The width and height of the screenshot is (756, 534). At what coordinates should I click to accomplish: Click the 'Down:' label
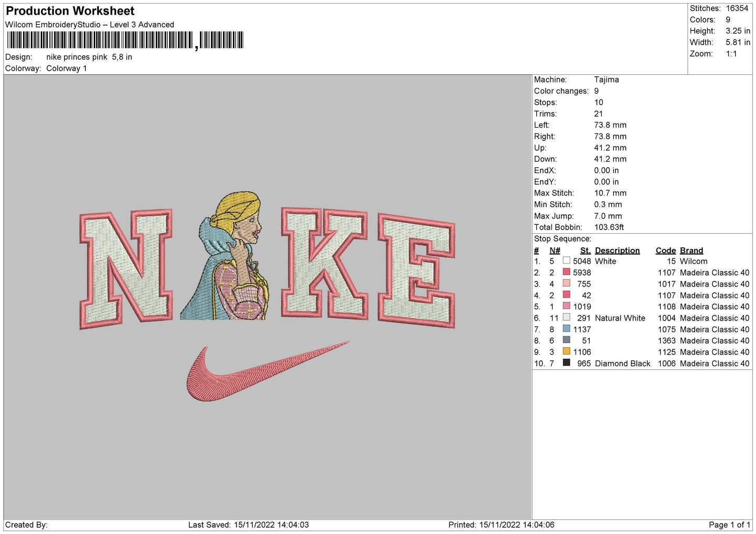546,159
